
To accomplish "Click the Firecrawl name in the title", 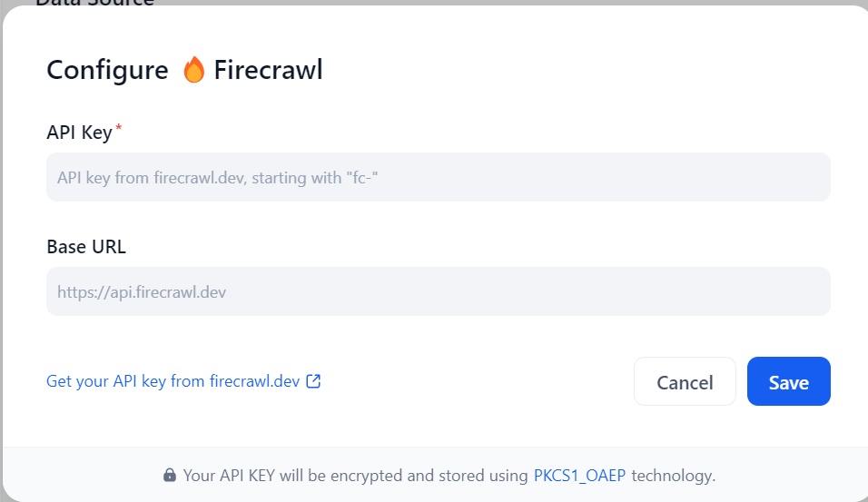I will pos(268,70).
